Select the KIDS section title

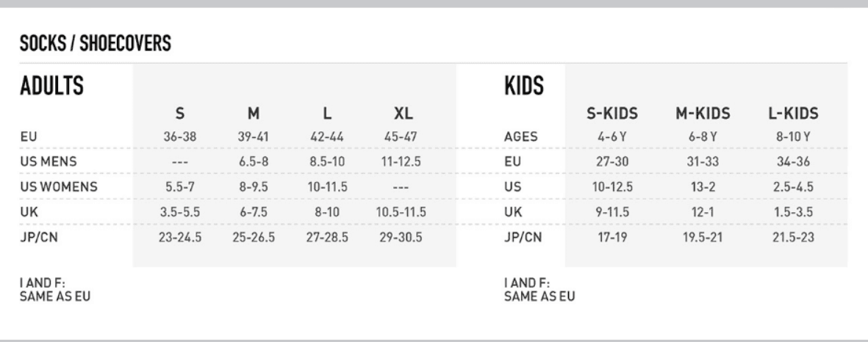[x=524, y=86]
